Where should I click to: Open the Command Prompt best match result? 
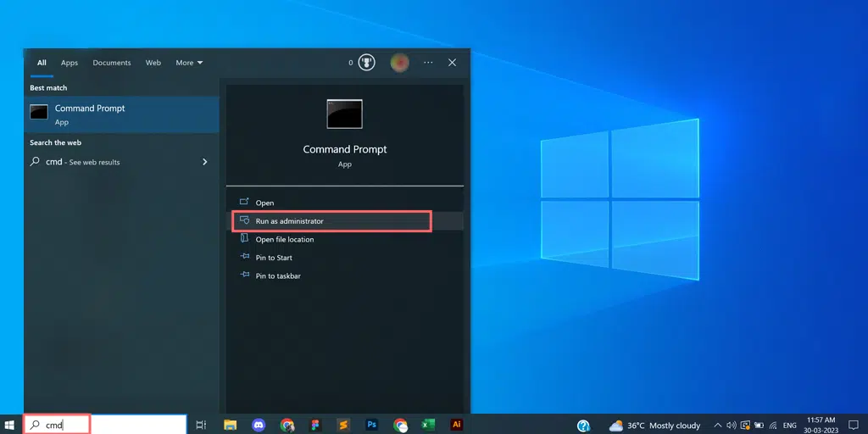89,114
